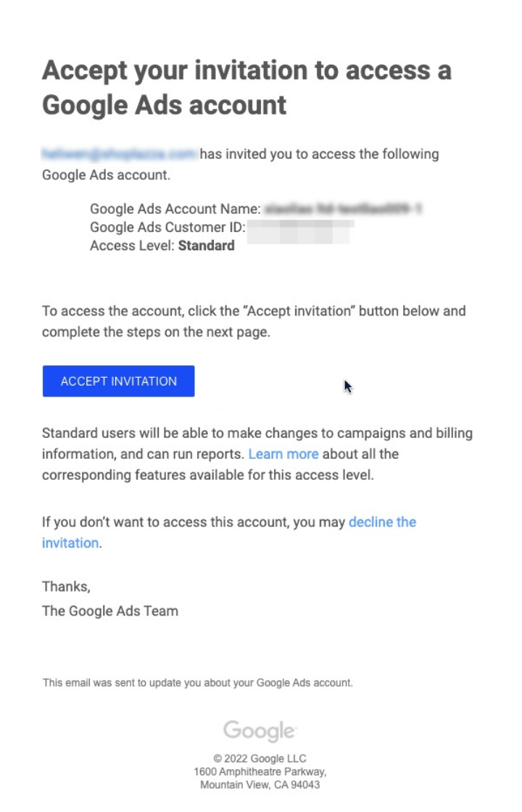Viewport: 522px width, 812px height.
Task: Click the blurred sender email address link
Action: tap(119, 154)
